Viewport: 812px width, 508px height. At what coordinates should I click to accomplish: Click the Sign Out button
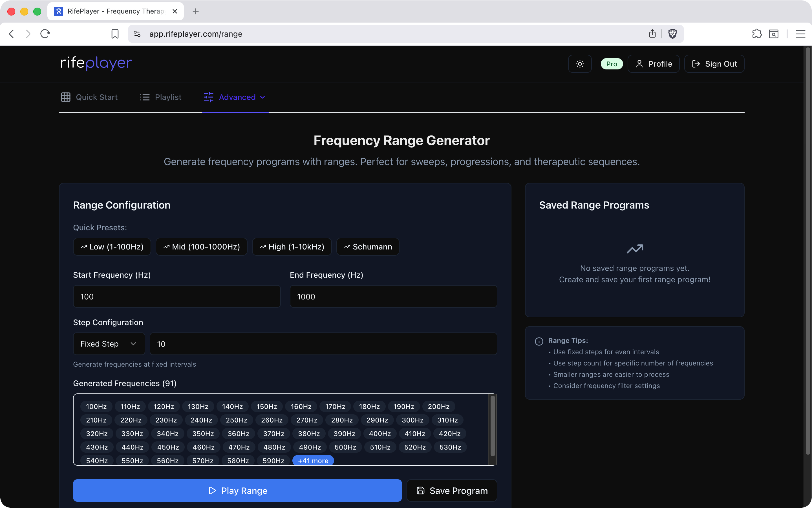click(714, 64)
